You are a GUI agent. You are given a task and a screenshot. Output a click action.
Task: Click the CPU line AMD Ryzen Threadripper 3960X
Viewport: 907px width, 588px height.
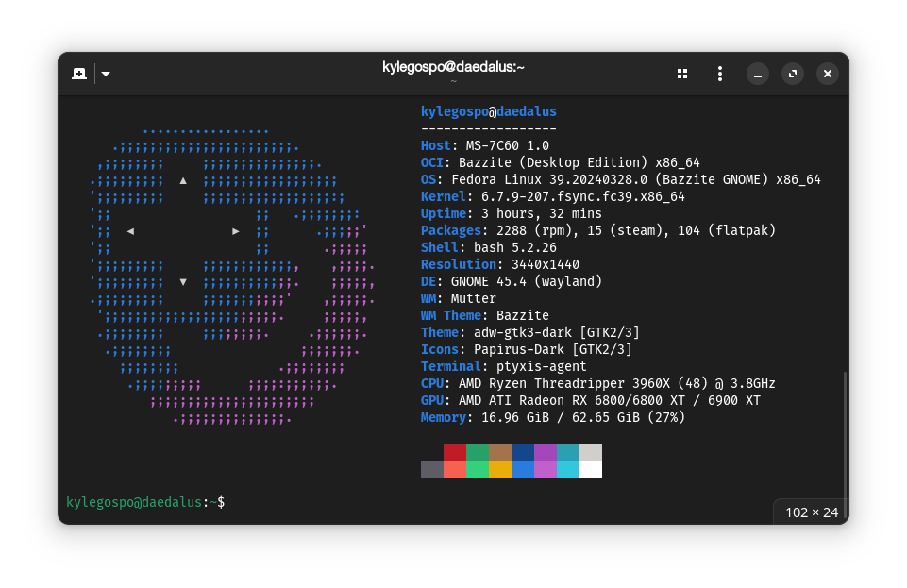(x=598, y=383)
